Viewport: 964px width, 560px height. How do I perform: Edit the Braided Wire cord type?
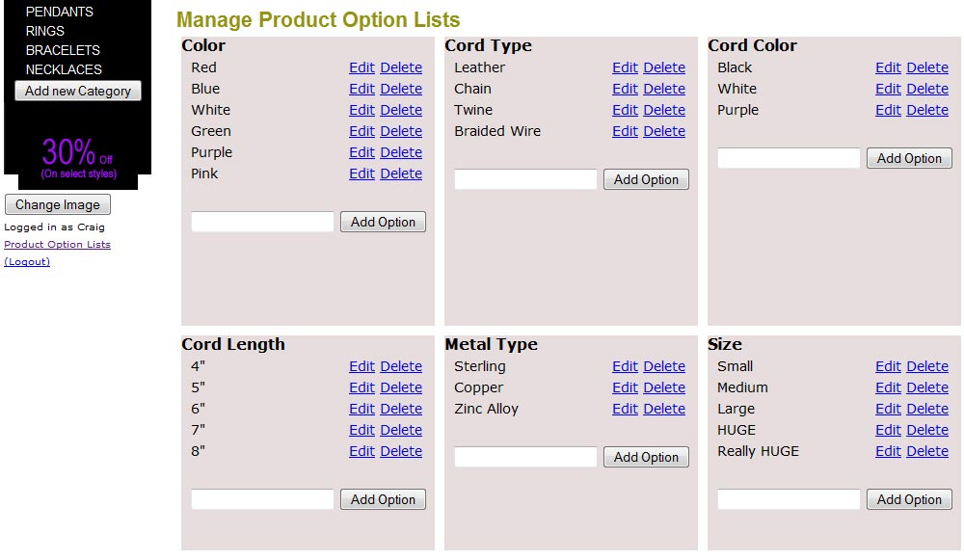[625, 131]
